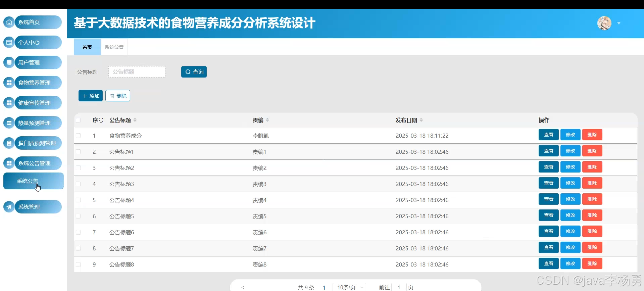Click the monitor icon beside 用户管理

click(x=9, y=62)
